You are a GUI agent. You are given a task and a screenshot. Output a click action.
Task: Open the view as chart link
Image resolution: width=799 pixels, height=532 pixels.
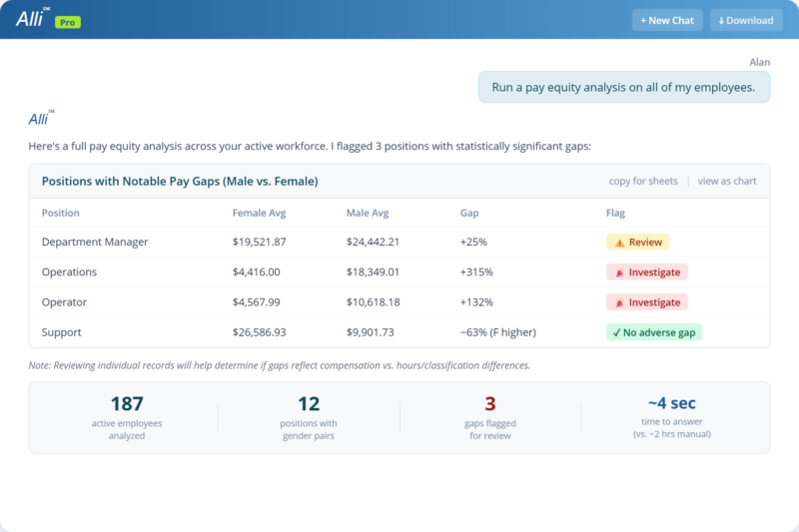727,182
